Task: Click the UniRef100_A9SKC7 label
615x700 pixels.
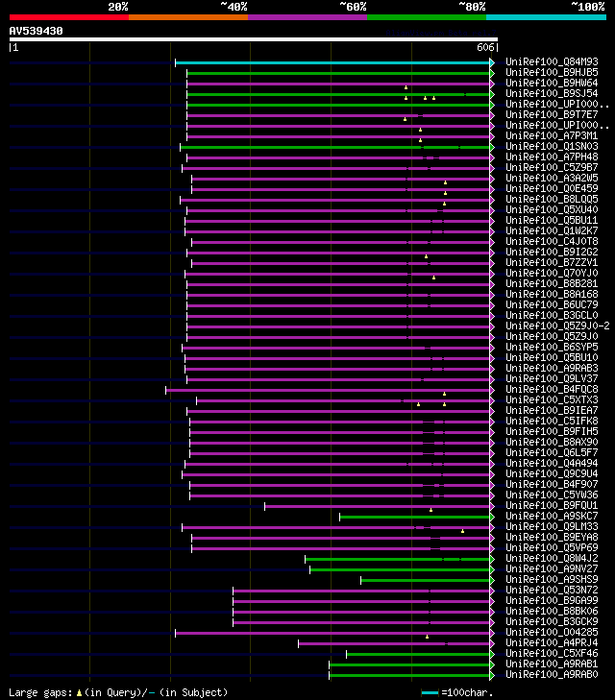Action: tap(552, 516)
